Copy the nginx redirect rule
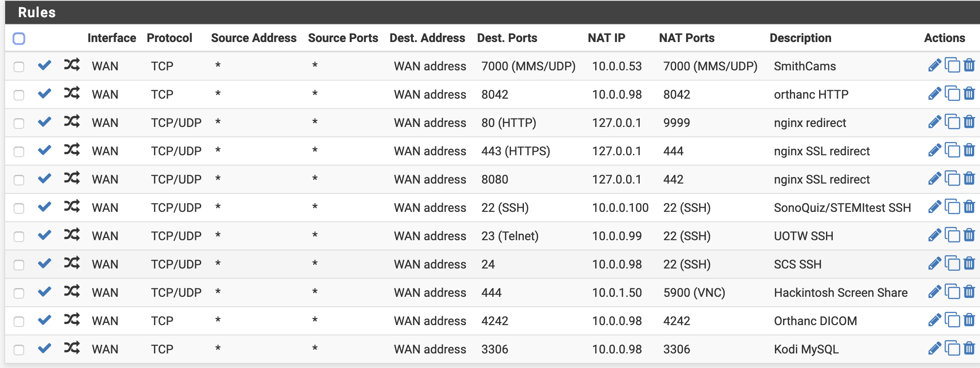The image size is (980, 368). click(952, 122)
